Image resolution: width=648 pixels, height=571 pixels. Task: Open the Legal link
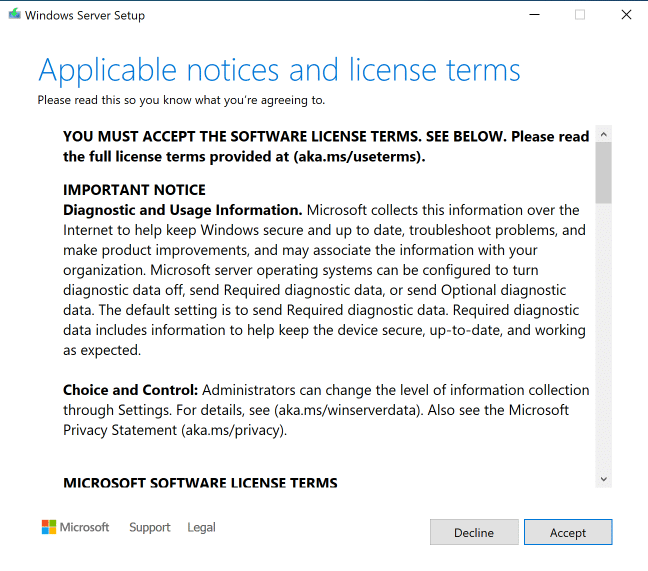201,527
